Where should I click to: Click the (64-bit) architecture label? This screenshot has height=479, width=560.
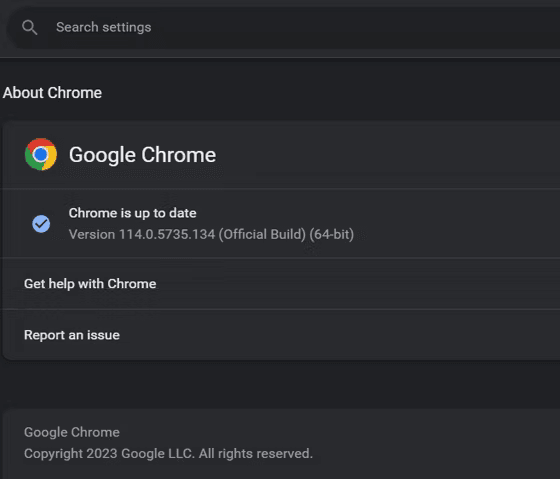(332, 235)
